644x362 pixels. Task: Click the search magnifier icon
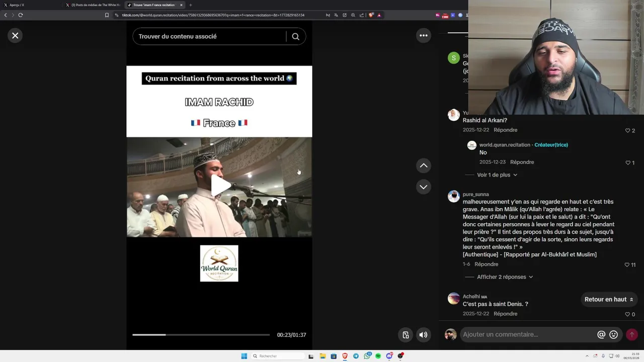295,36
